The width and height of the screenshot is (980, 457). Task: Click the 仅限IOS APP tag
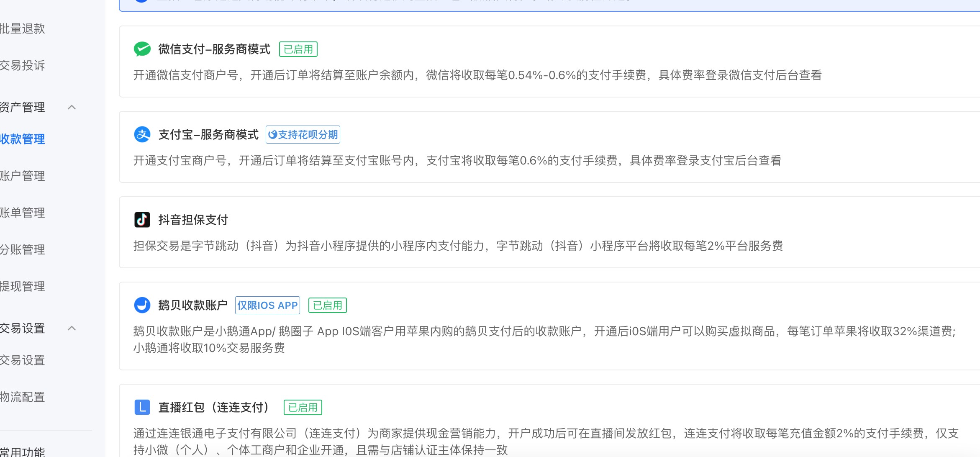(268, 306)
